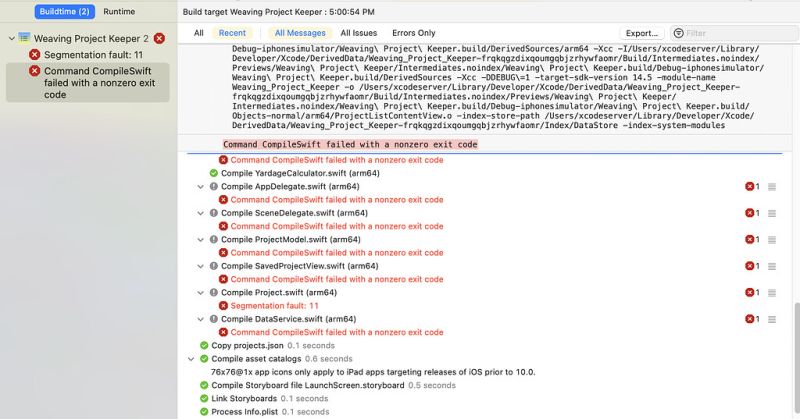Screen dimensions: 800x419
Task: Click error icon of sidebar CompileSwift issue
Action: point(35,71)
